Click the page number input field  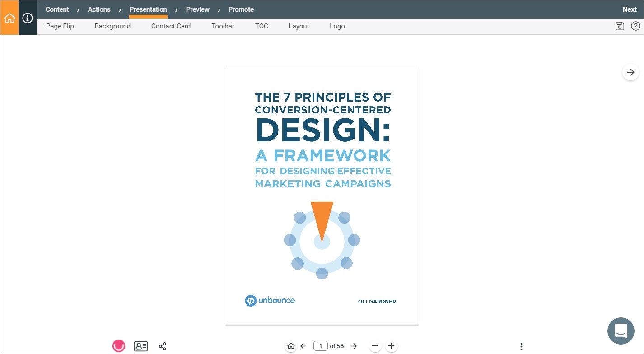click(x=321, y=346)
